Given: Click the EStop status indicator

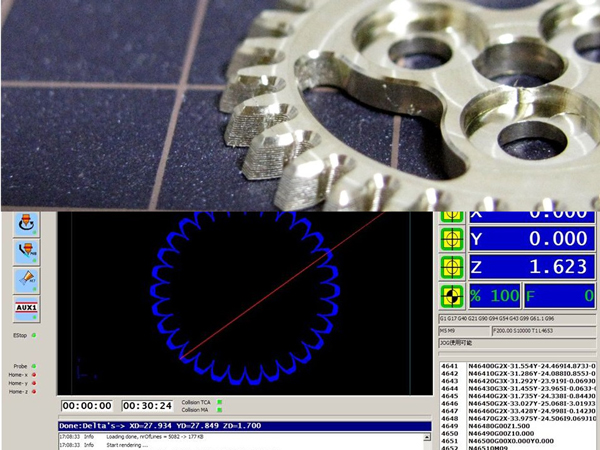Looking at the screenshot, I should pos(33,335).
